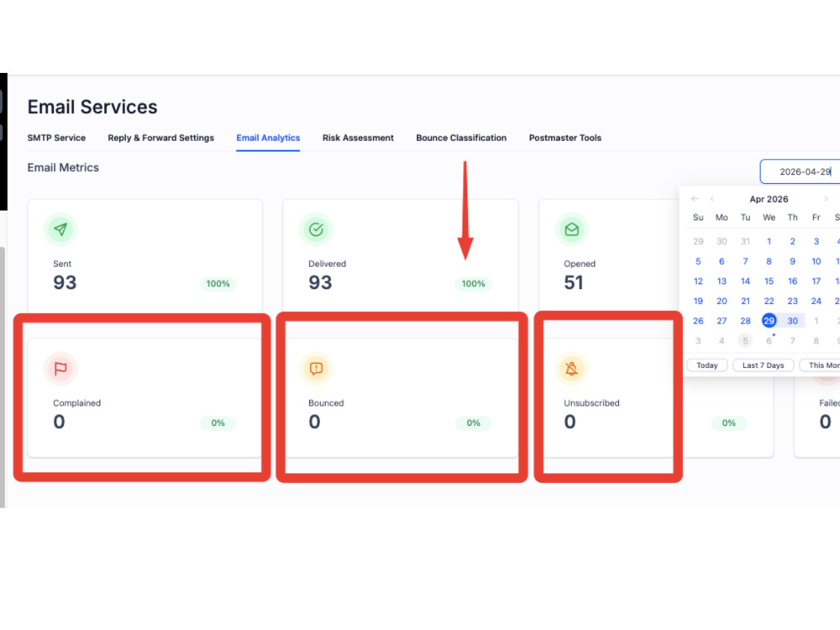
Task: Pick April 22 in the calendar
Action: click(x=769, y=301)
